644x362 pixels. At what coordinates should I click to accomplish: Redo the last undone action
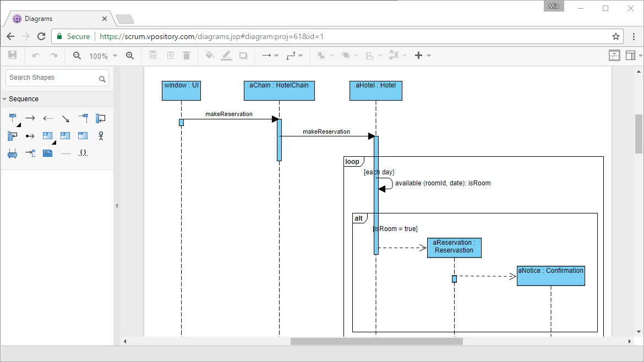[x=53, y=56]
